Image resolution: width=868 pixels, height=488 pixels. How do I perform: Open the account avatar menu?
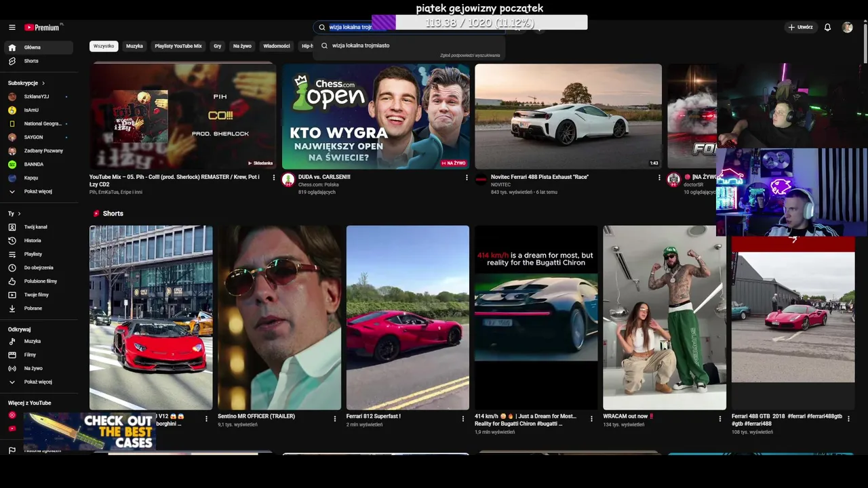(847, 27)
